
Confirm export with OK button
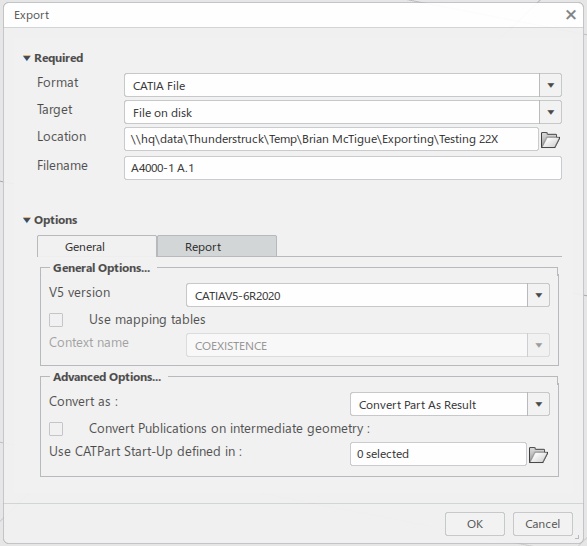(x=475, y=524)
